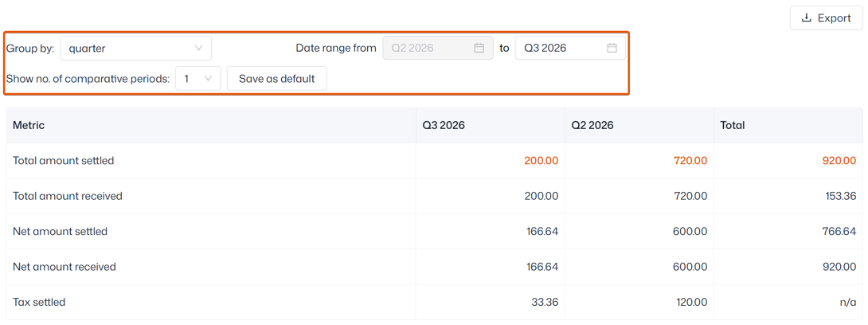868x325 pixels.
Task: Click the orange 720.00 value for Q2 2026
Action: 690,161
